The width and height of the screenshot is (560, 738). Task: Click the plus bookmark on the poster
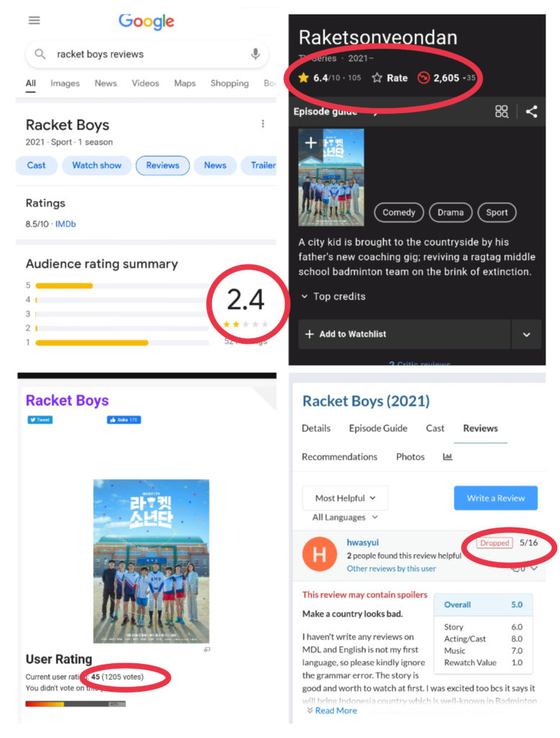(x=311, y=143)
